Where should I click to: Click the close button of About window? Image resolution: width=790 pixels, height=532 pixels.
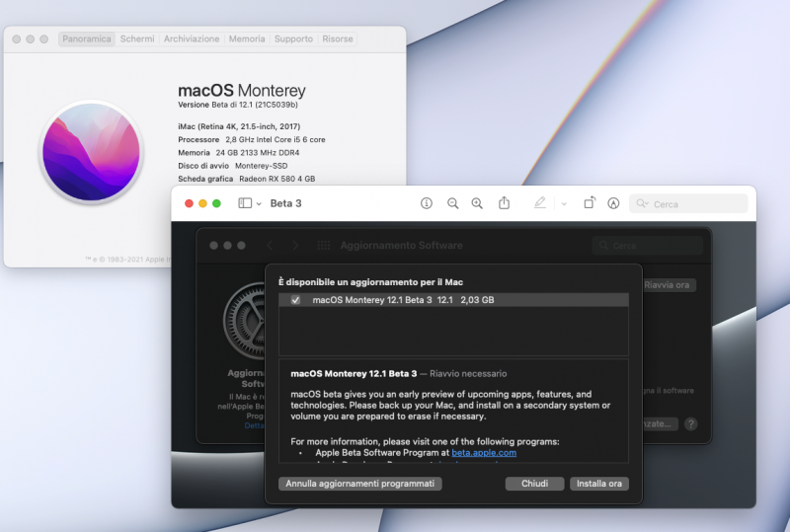16,39
